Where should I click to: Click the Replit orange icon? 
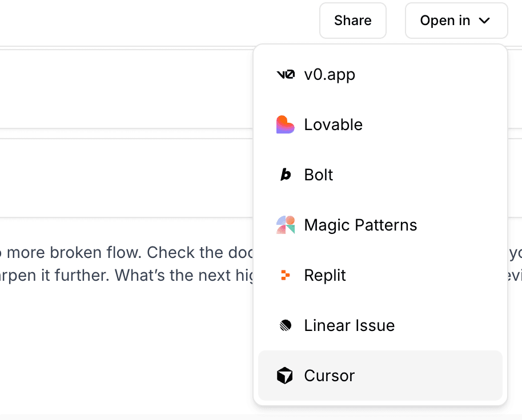tap(286, 275)
